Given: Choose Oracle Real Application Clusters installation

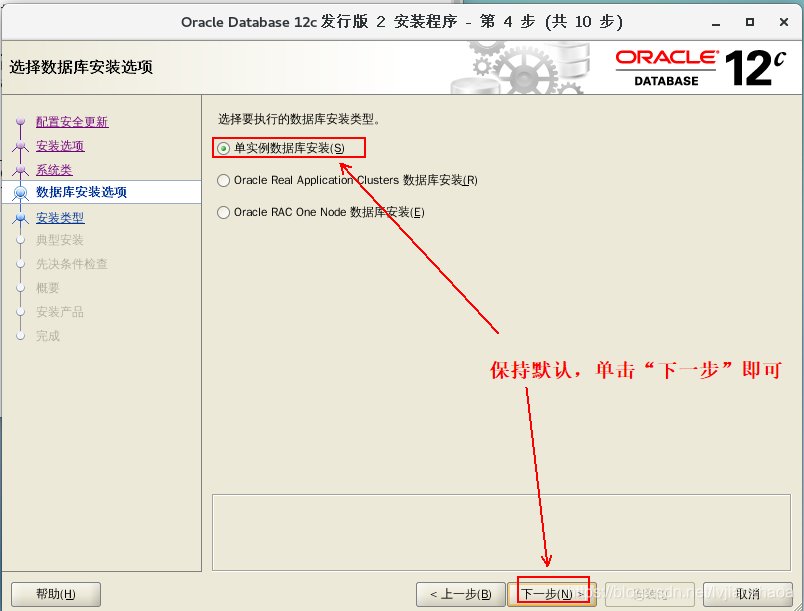Looking at the screenshot, I should [x=347, y=180].
